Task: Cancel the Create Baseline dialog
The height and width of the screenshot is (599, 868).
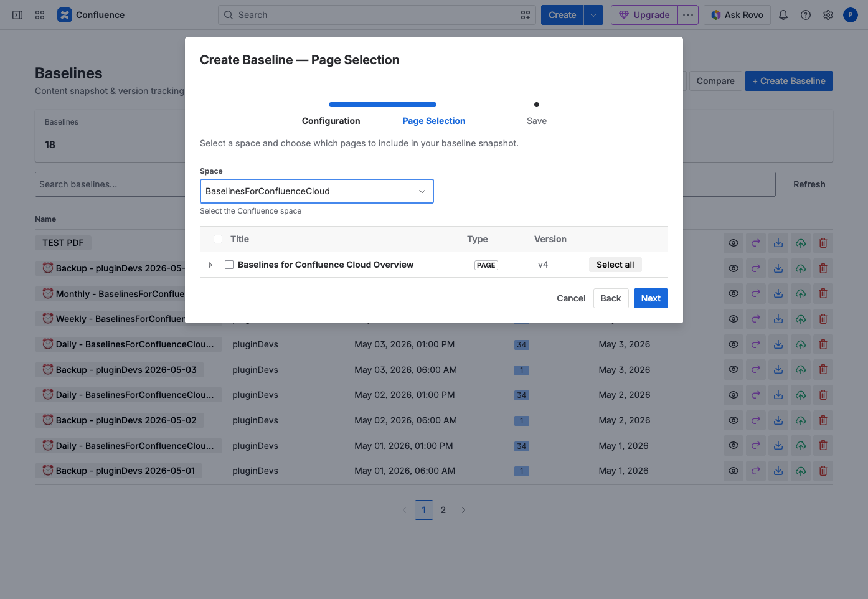Action: 571,298
